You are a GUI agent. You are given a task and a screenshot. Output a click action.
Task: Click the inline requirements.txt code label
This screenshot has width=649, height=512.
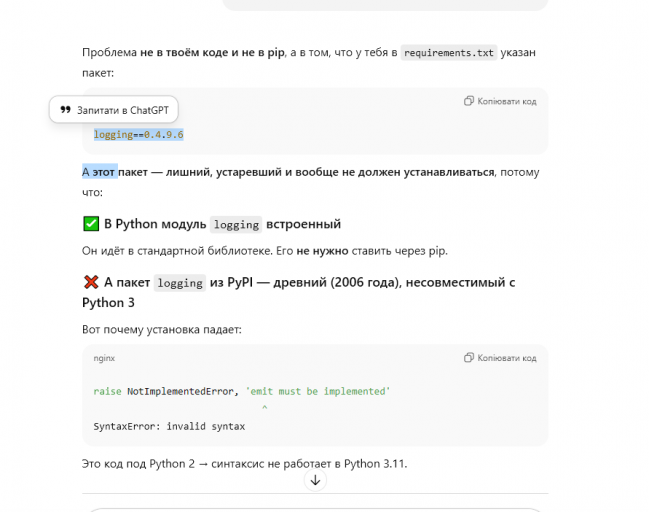pos(450,53)
